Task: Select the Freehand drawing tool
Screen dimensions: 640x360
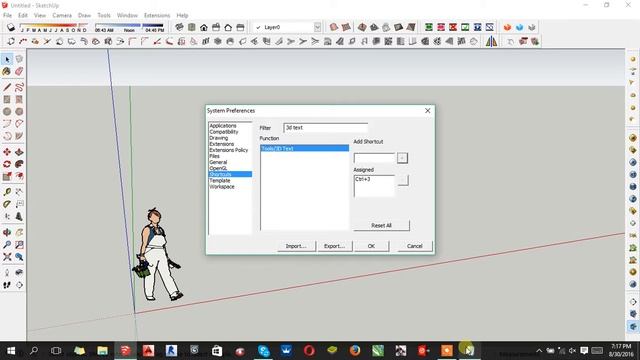Action: click(x=19, y=87)
